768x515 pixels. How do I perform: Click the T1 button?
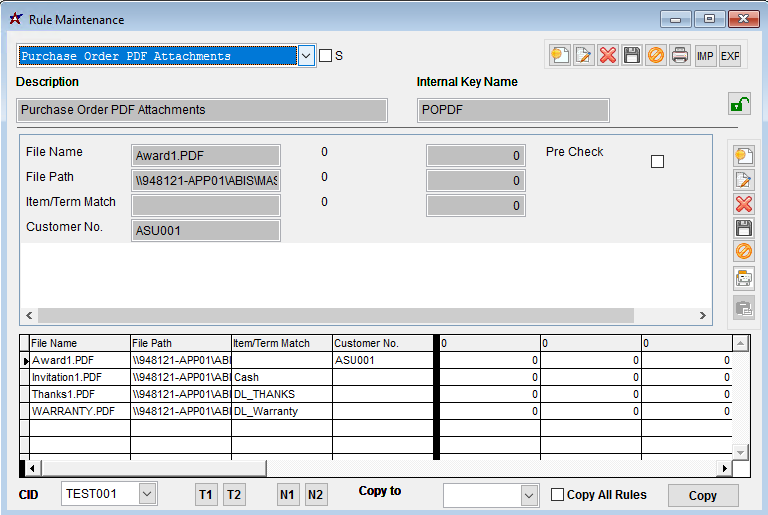pos(206,495)
